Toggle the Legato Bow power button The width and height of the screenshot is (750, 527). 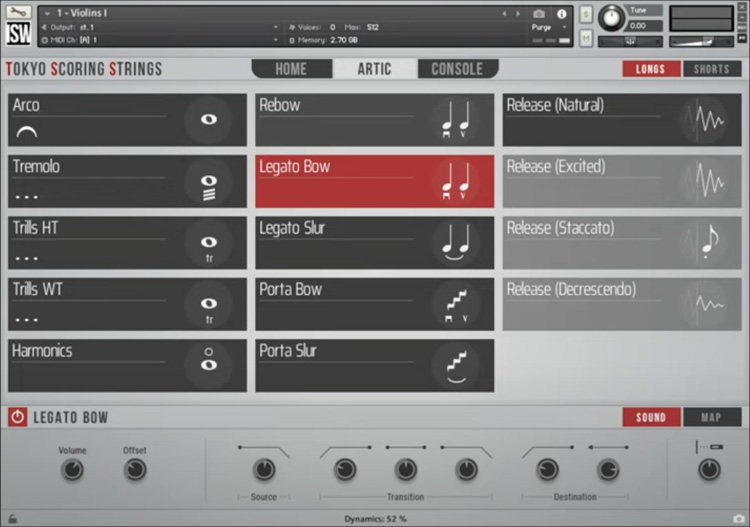point(17,417)
